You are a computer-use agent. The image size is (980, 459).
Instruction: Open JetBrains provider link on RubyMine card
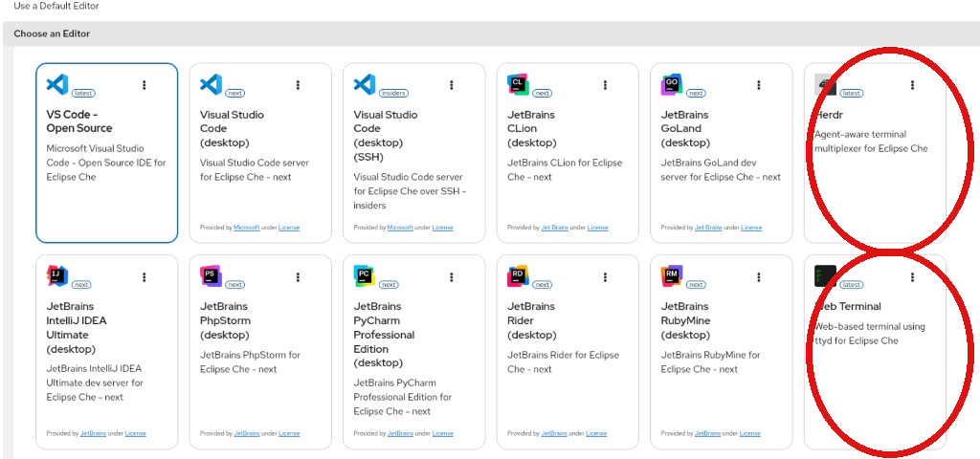(708, 433)
